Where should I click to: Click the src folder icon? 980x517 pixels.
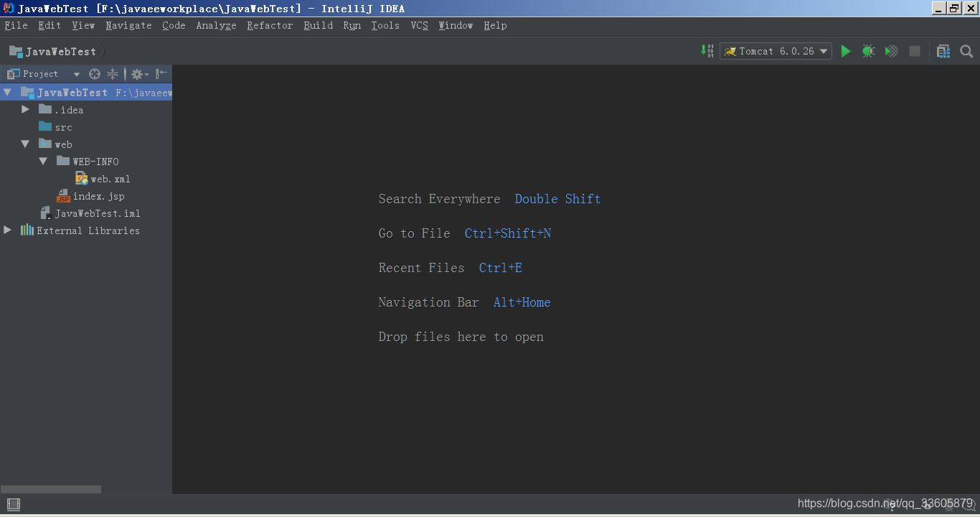(45, 126)
